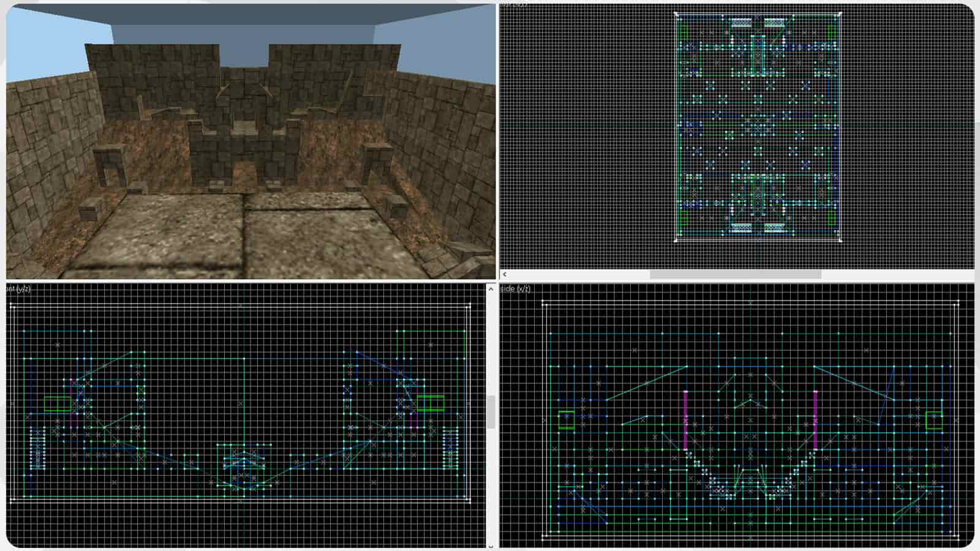The width and height of the screenshot is (980, 551).
Task: Activate the side (x/z) viewport label
Action: (516, 289)
